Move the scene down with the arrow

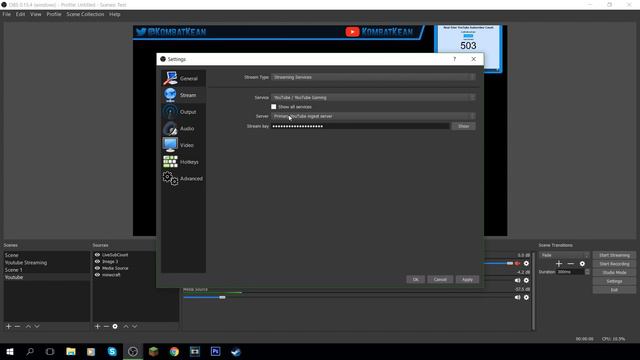coord(37,326)
